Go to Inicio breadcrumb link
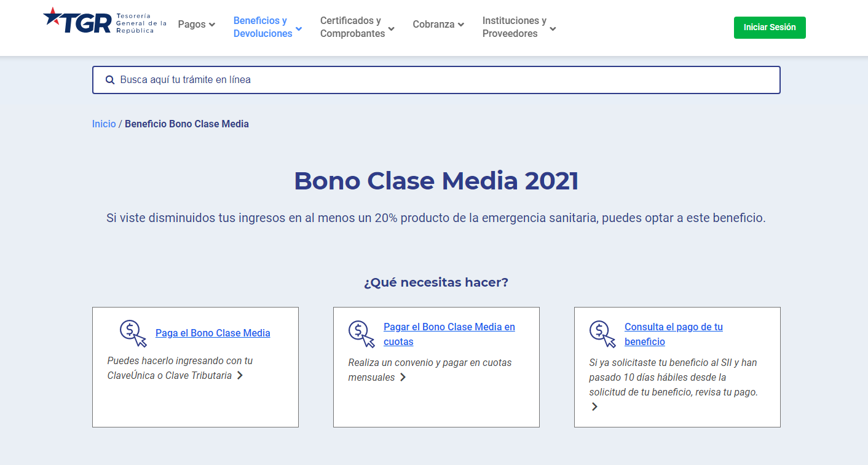Image resolution: width=868 pixels, height=465 pixels. point(104,124)
